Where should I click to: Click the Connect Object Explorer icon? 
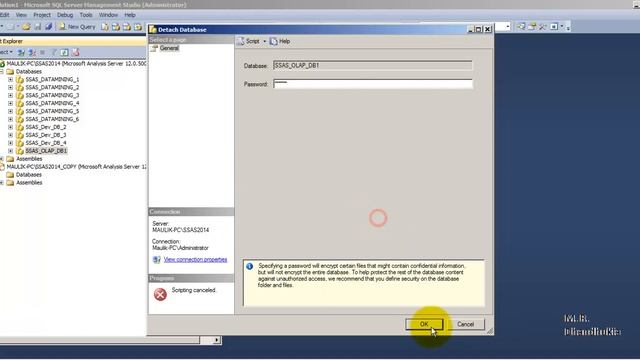(21, 52)
